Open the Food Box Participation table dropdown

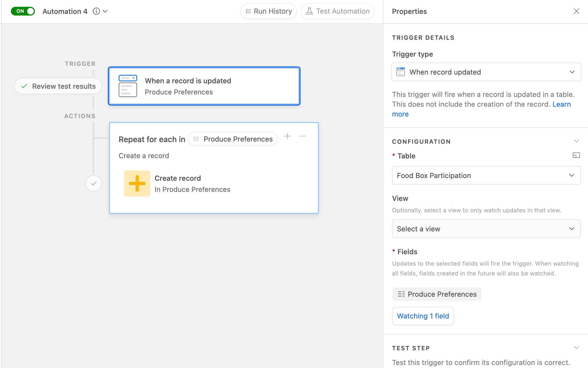[x=486, y=175]
